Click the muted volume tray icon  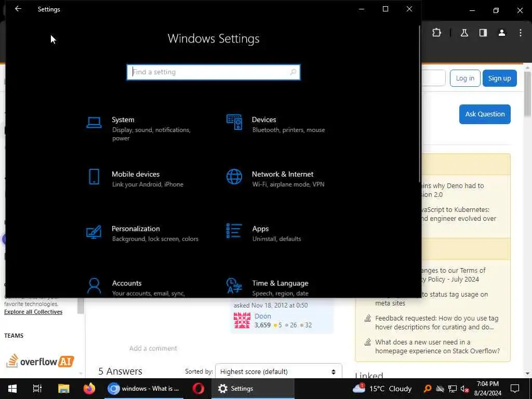[465, 389]
